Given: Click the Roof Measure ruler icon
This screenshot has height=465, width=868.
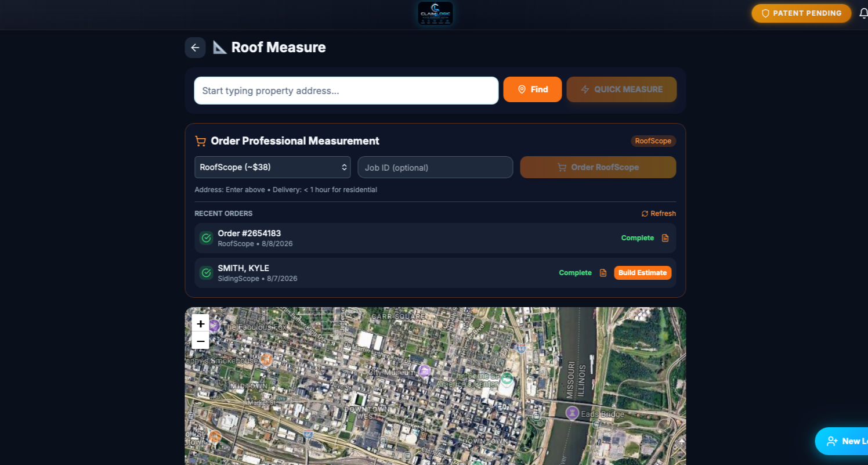Looking at the screenshot, I should (x=219, y=48).
